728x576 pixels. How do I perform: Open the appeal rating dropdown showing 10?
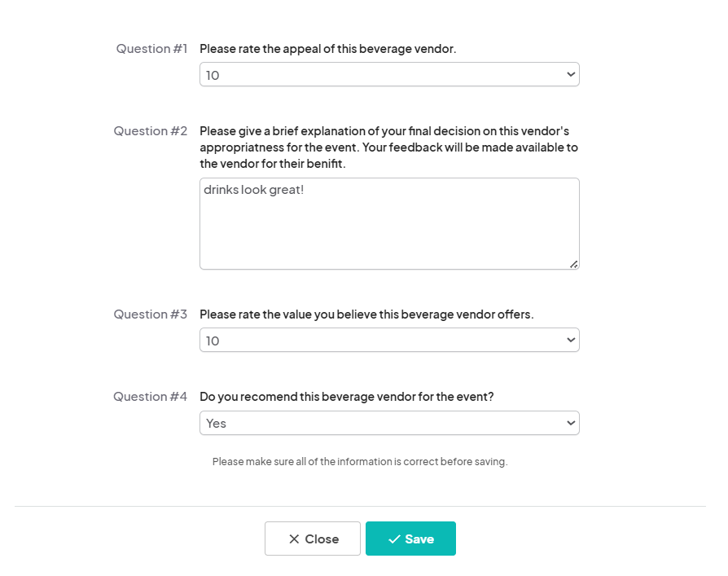tap(389, 73)
